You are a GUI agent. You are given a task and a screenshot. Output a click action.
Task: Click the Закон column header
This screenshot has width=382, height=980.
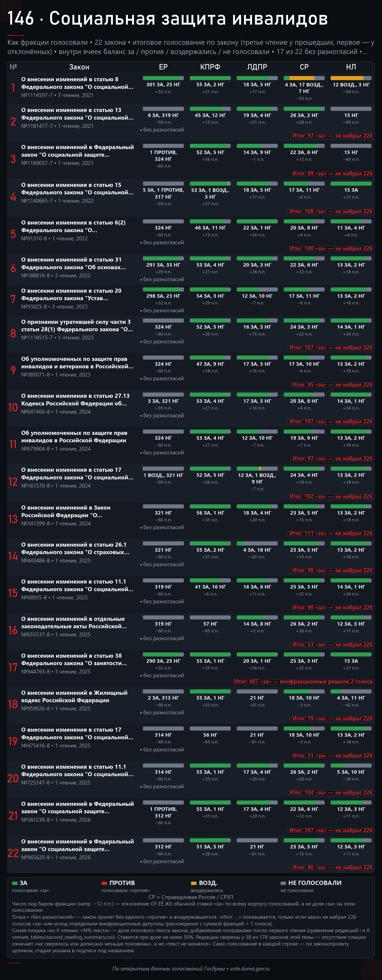(79, 67)
